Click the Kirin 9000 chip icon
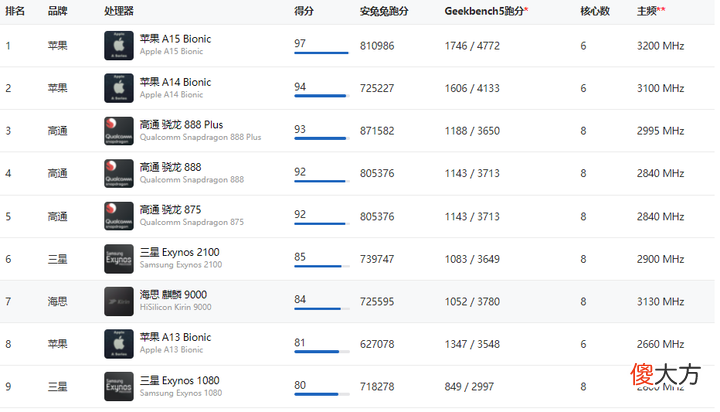The width and height of the screenshot is (720, 412). click(x=119, y=301)
